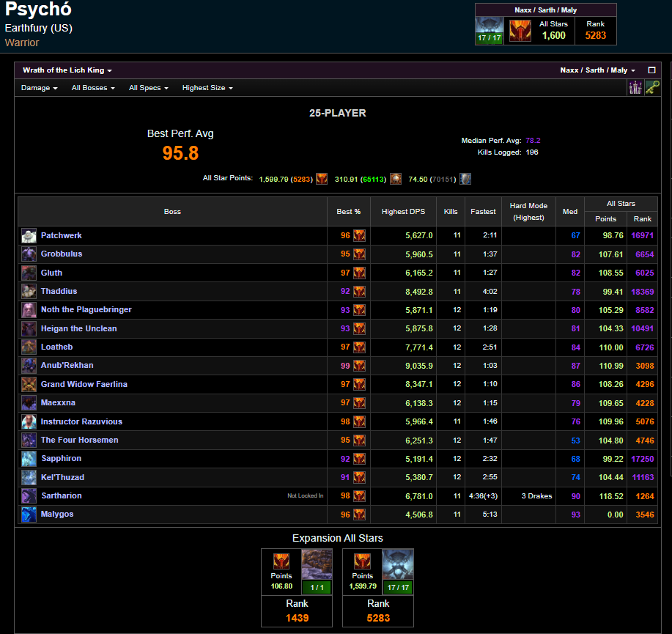Click the green key icon in toolbar
Image resolution: width=672 pixels, height=634 pixels.
pyautogui.click(x=652, y=87)
